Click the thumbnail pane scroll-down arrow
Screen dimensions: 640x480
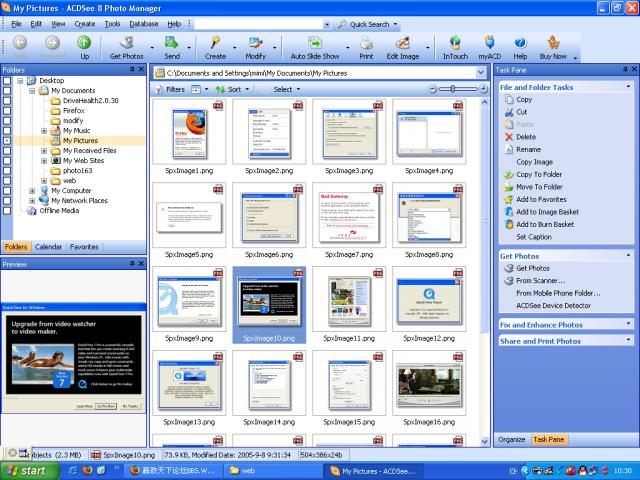484,441
